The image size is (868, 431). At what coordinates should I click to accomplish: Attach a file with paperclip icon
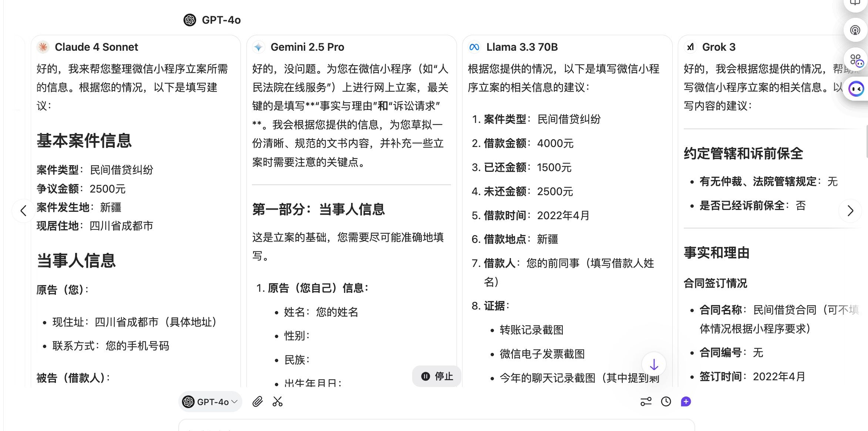pos(258,402)
